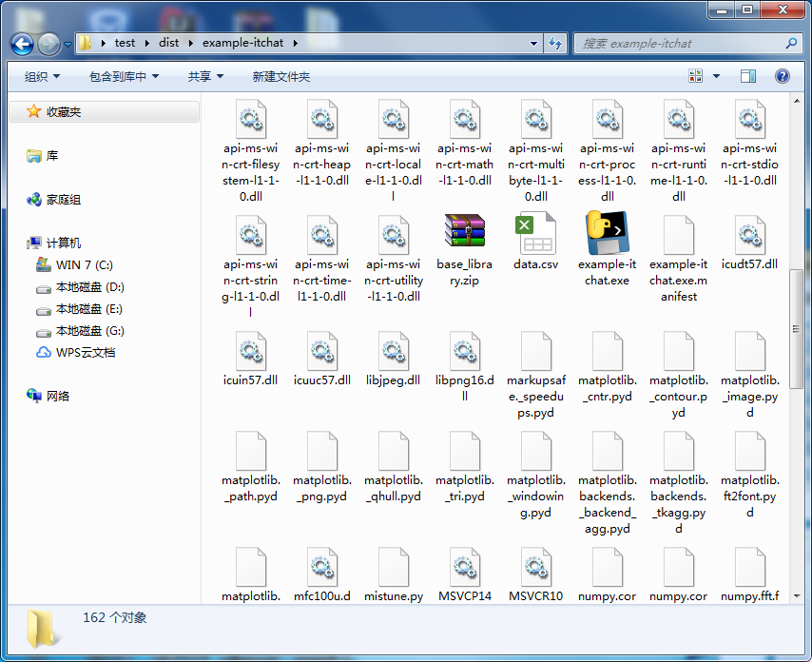Select the api-ms-win-crt-locale-l1-1-0.dll icon
Viewport: 812px width, 662px height.
tap(394, 119)
